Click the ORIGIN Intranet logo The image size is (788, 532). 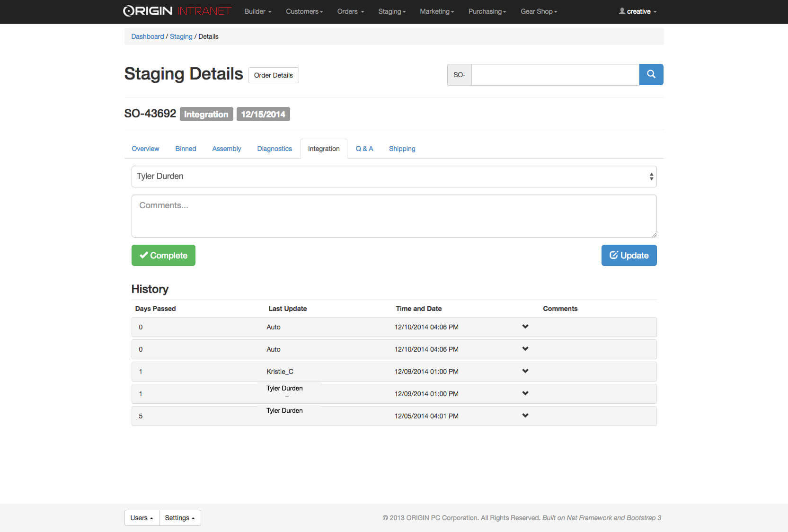[x=177, y=11]
